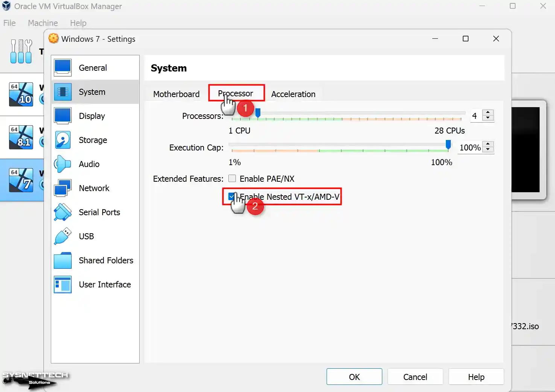Viewport: 555px width, 392px height.
Task: Click the Help button in Settings dialog
Action: click(476, 377)
